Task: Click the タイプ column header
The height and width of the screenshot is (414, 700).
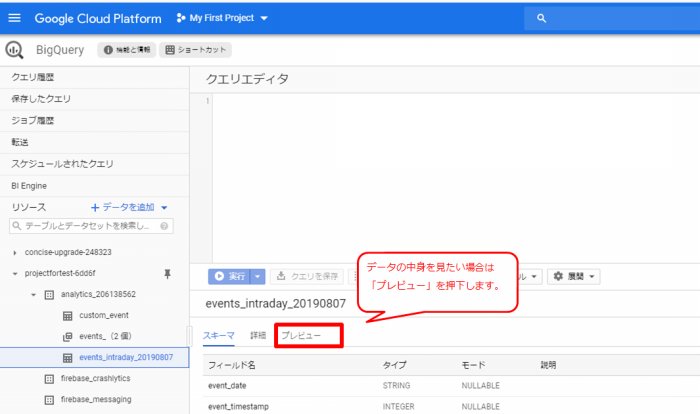Action: pos(395,365)
